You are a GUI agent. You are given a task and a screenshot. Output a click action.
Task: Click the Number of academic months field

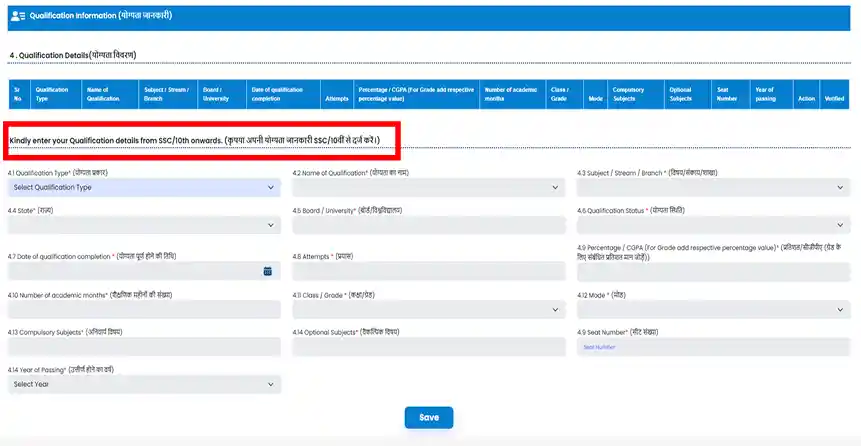[144, 310]
